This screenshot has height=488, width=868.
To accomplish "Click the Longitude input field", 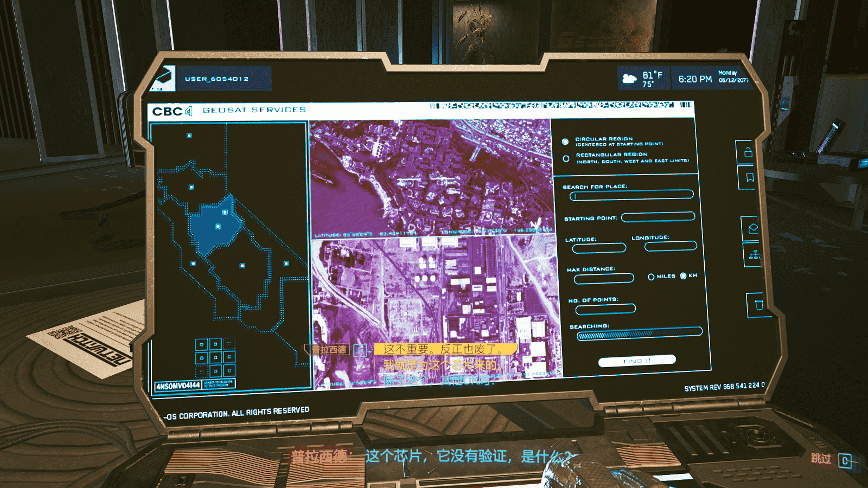I will [671, 246].
